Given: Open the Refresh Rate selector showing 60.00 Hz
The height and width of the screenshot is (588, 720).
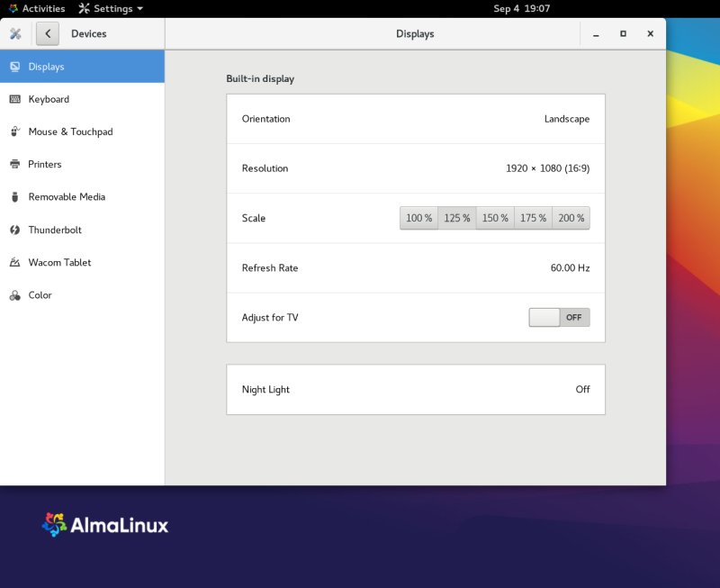Looking at the screenshot, I should coord(415,267).
